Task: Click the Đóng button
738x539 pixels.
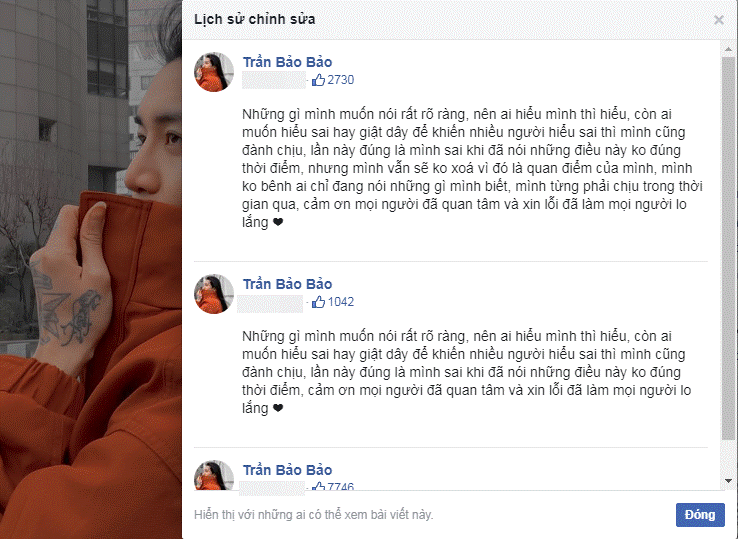Action: click(x=700, y=515)
